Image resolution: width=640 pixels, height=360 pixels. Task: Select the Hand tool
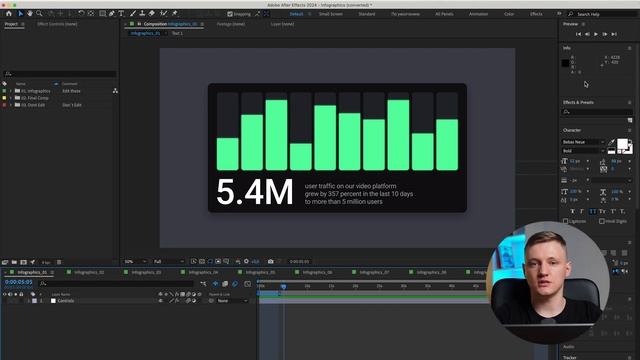pyautogui.click(x=30, y=13)
